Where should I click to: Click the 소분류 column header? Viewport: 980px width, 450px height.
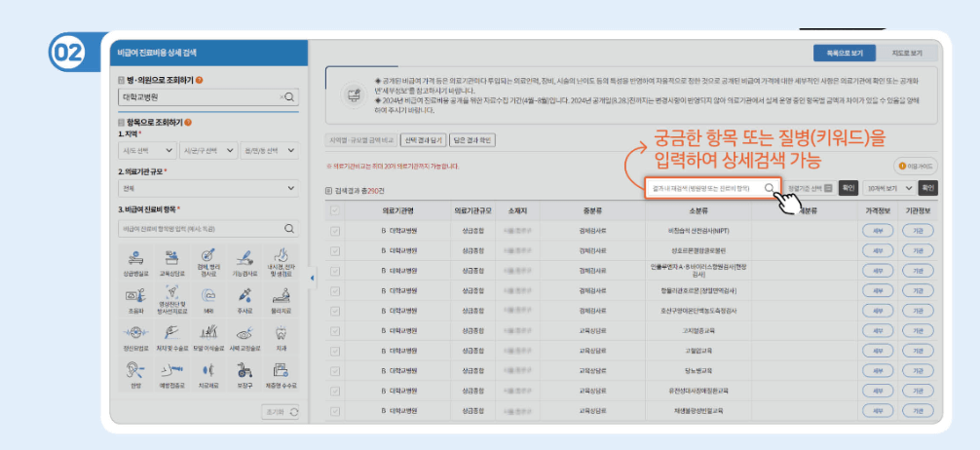pyautogui.click(x=698, y=211)
